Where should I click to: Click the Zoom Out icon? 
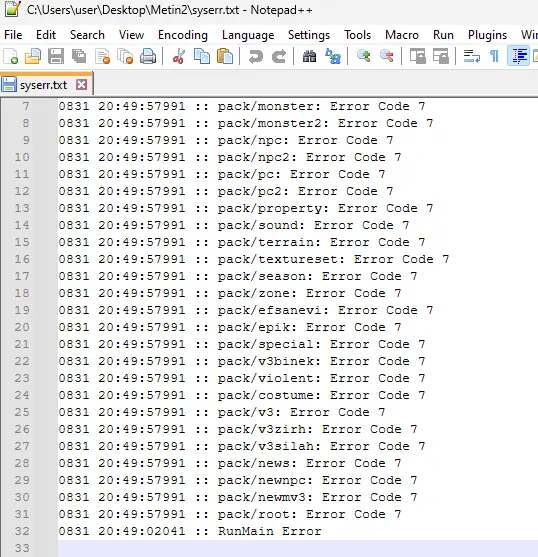[387, 56]
